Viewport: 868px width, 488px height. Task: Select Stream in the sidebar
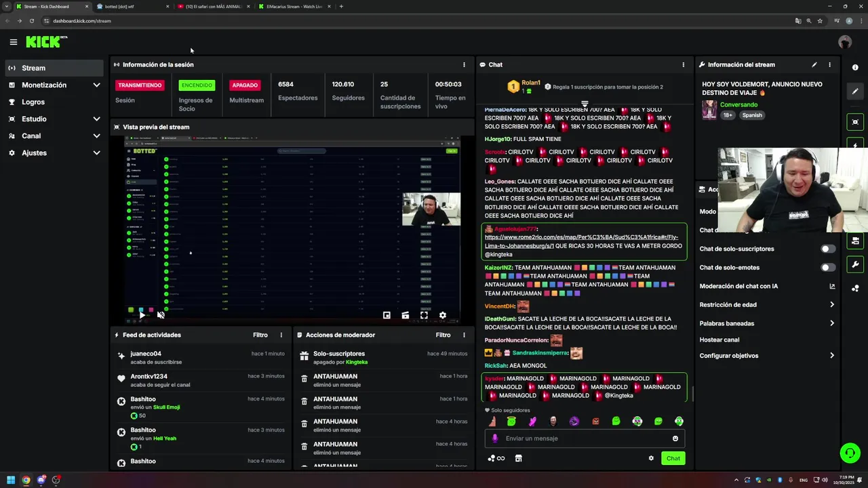[x=54, y=68]
